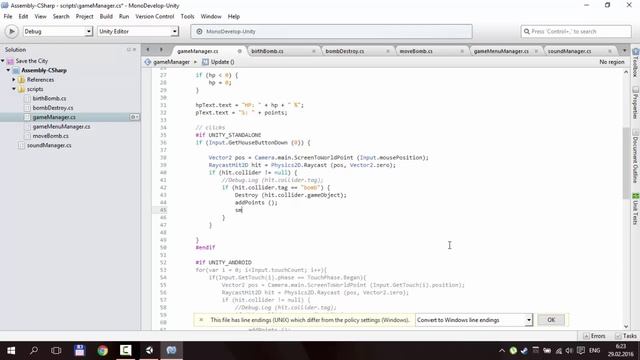640x360 pixels.
Task: Open the Unity Editor target dropdown
Action: pyautogui.click(x=138, y=31)
